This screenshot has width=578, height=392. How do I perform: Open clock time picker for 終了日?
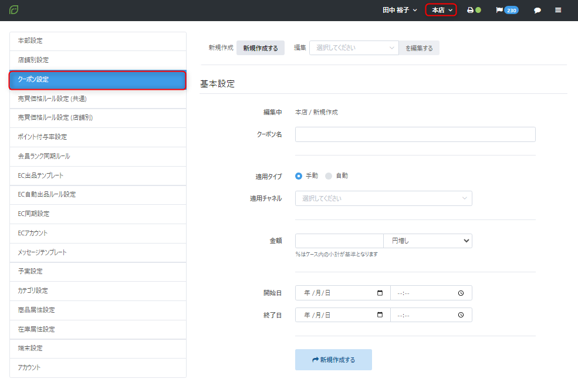[461, 315]
